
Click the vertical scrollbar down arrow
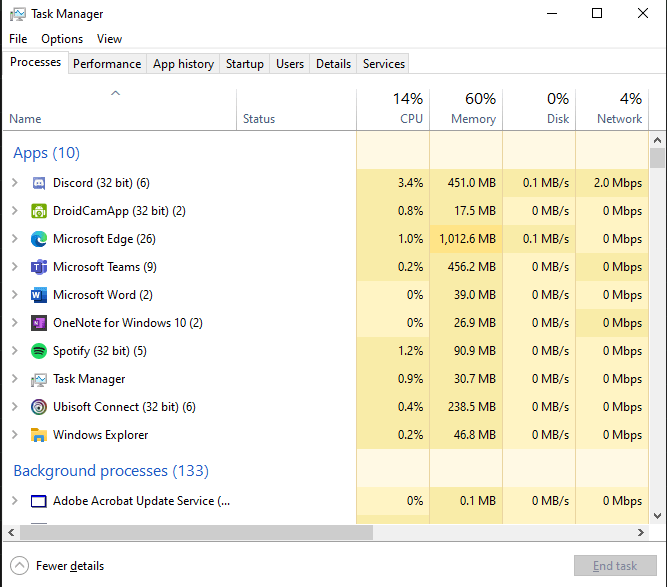pyautogui.click(x=657, y=516)
